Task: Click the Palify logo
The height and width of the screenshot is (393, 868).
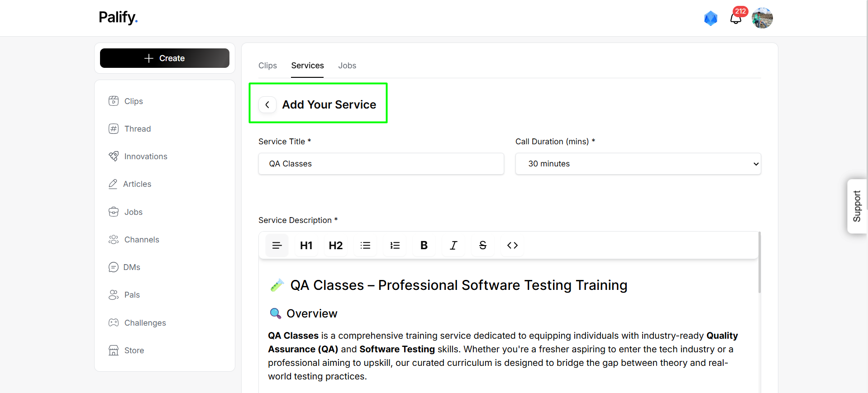Action: pos(118,17)
